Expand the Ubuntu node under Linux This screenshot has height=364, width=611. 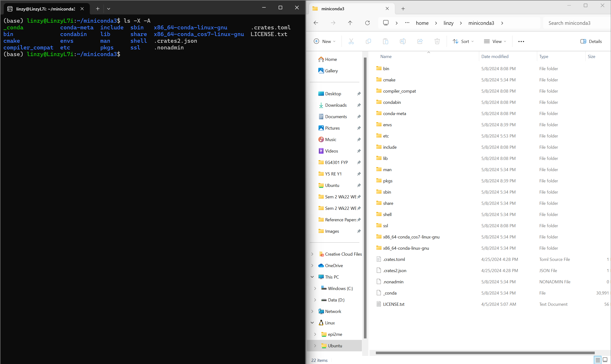pyautogui.click(x=315, y=346)
